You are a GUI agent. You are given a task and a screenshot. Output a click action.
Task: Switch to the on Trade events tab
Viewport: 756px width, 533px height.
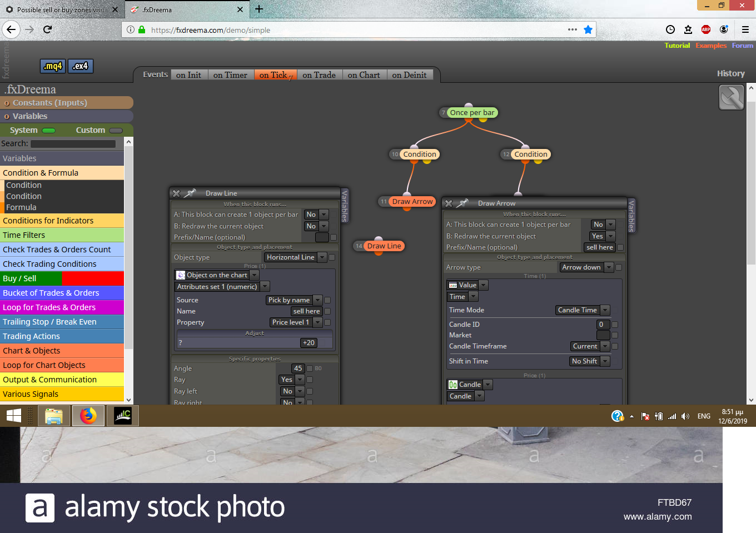pyautogui.click(x=319, y=75)
